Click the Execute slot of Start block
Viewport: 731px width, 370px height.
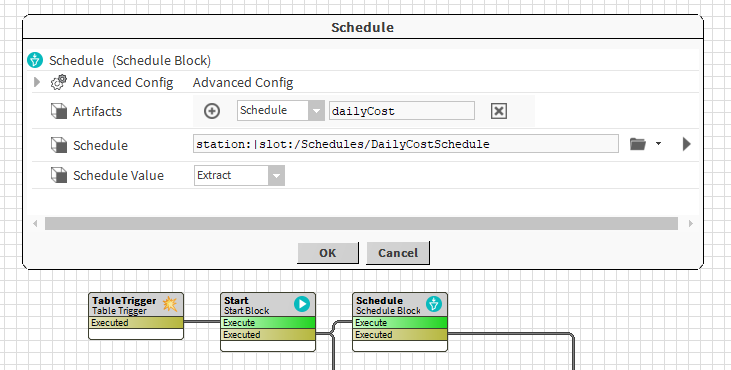tap(268, 322)
